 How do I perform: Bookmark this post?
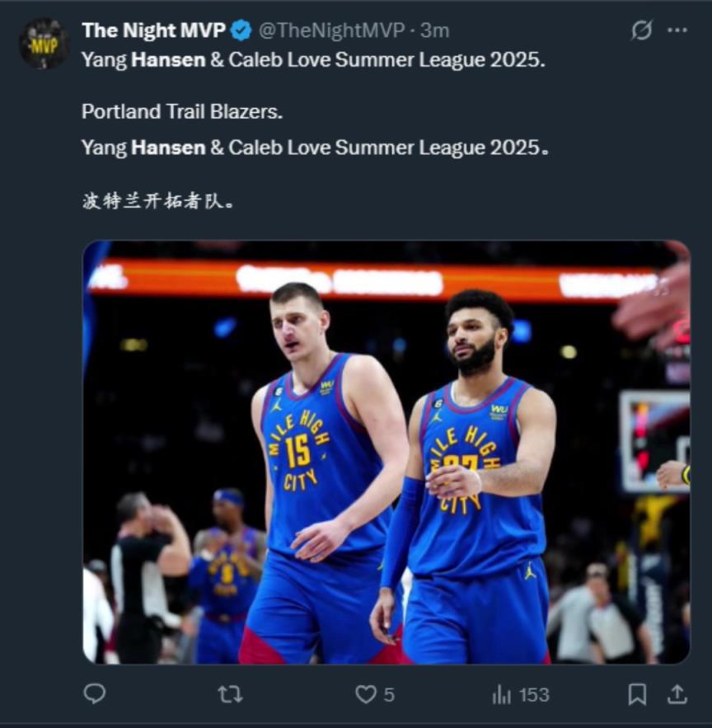pos(637,694)
